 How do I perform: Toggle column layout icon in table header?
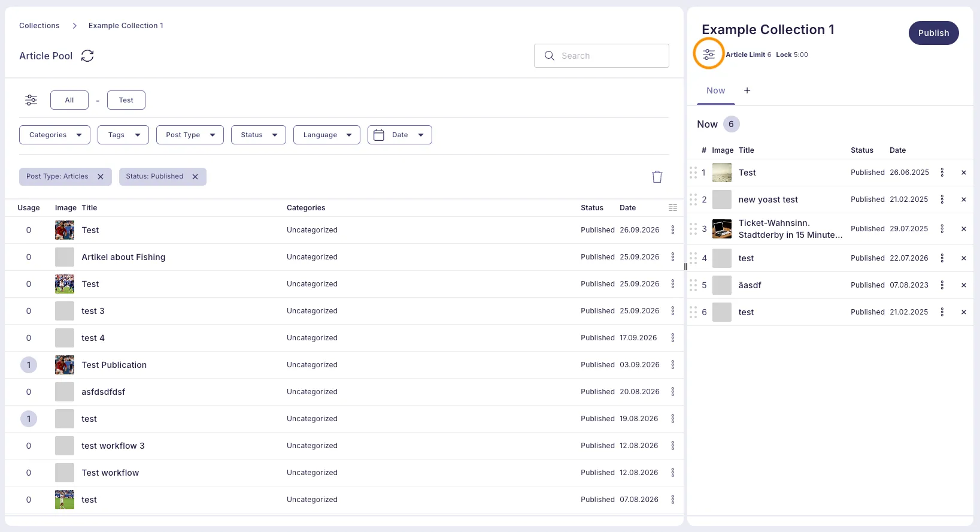pos(673,208)
